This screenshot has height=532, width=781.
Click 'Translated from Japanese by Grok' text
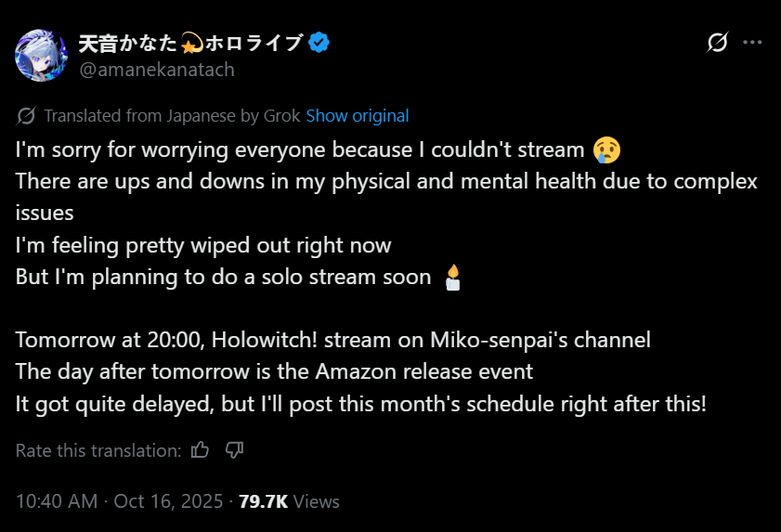173,116
